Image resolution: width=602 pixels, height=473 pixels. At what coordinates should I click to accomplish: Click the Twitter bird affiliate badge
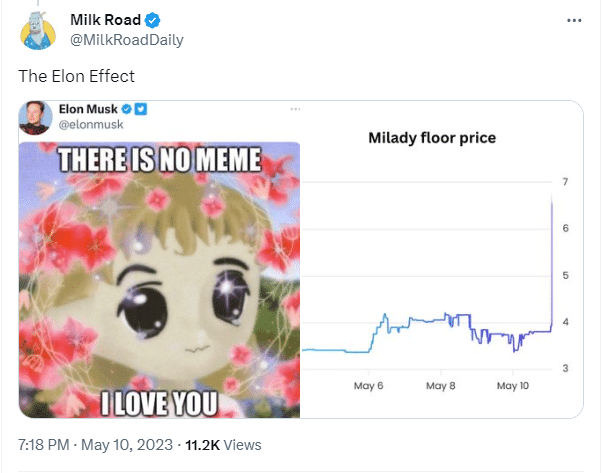(x=141, y=109)
